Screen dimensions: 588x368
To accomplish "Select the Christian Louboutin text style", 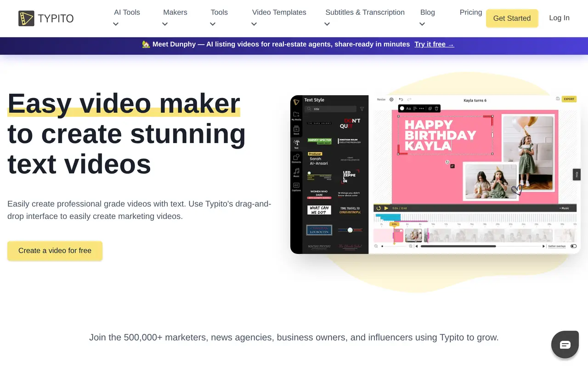I will 319,230.
